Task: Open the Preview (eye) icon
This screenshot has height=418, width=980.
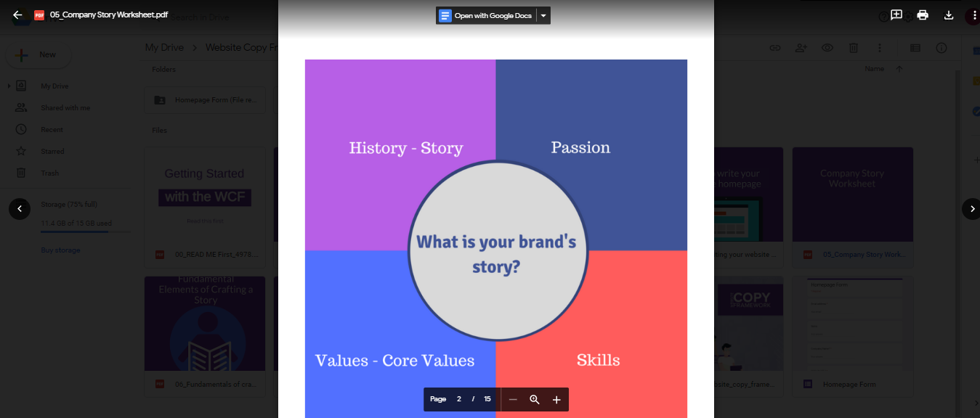Action: coord(827,47)
